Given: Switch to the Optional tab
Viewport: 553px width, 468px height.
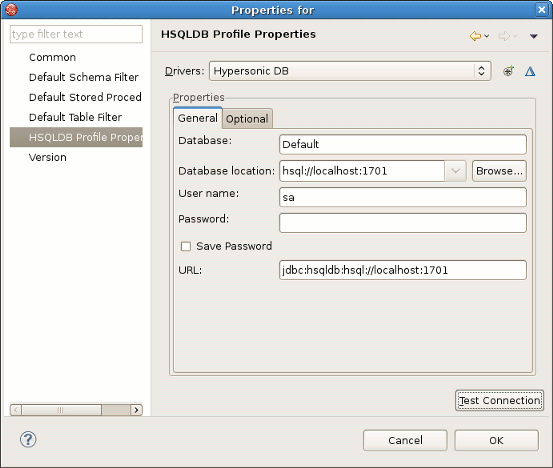Looking at the screenshot, I should click(247, 119).
